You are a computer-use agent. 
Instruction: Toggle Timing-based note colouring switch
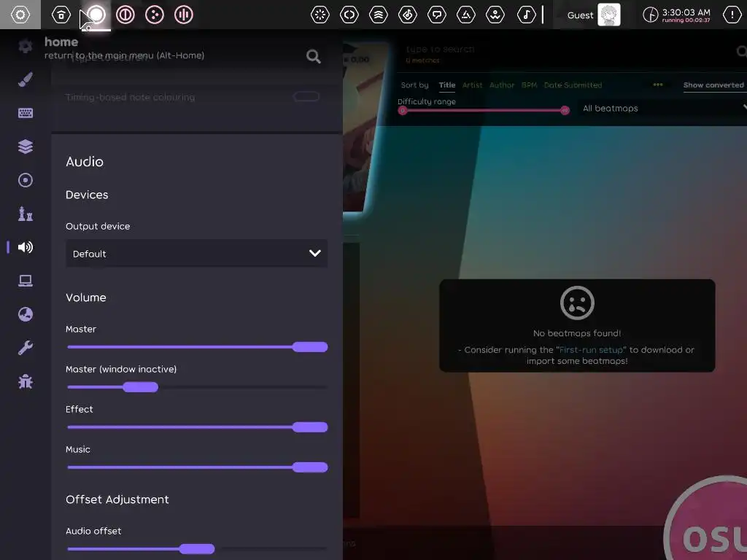click(306, 97)
